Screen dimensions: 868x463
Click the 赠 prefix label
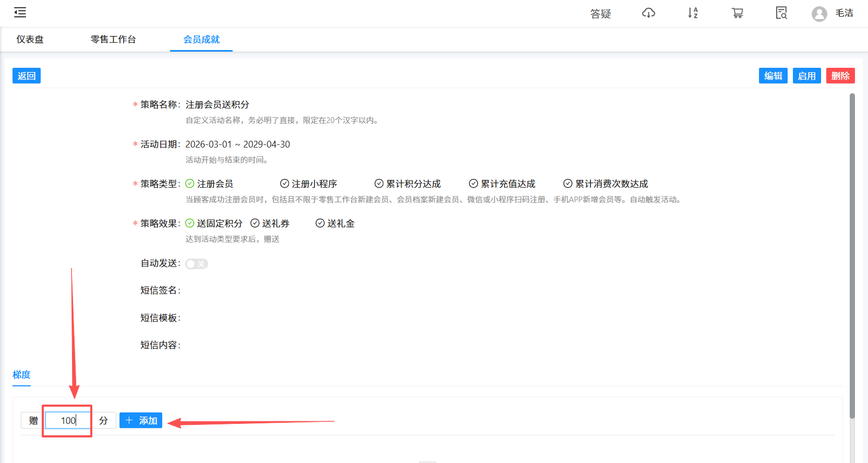point(33,420)
